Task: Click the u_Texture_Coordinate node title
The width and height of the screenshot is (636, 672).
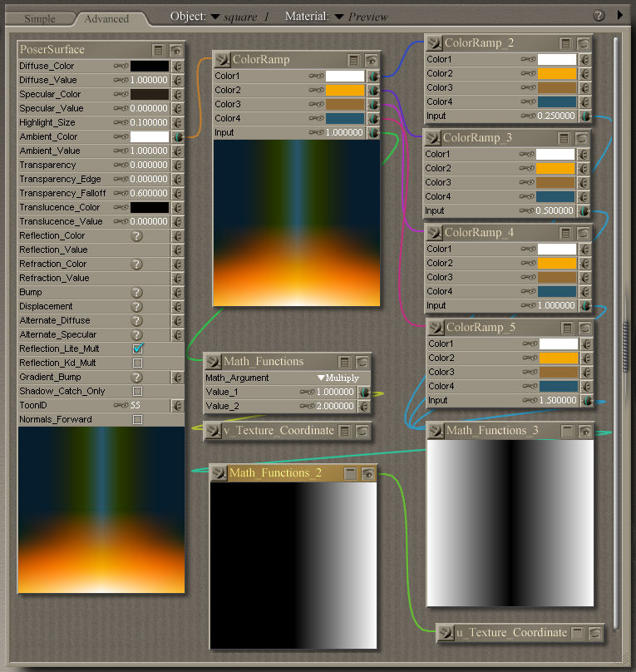Action: click(x=510, y=633)
